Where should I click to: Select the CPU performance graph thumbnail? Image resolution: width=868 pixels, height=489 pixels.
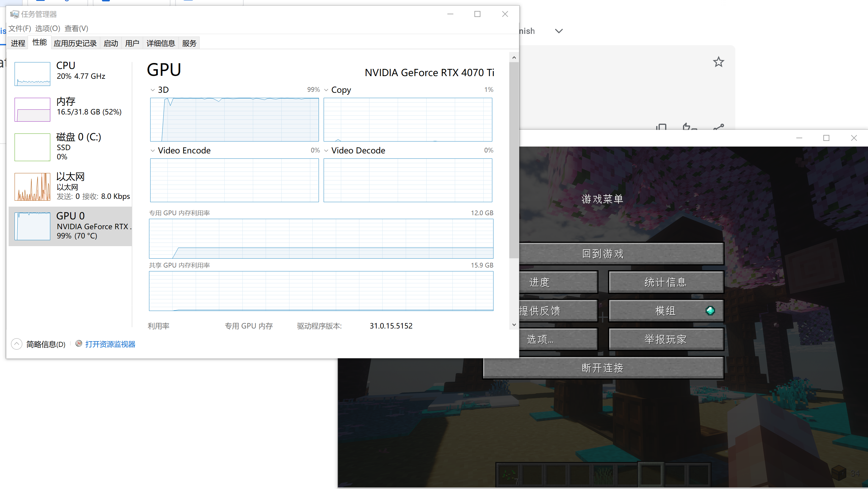tap(32, 74)
